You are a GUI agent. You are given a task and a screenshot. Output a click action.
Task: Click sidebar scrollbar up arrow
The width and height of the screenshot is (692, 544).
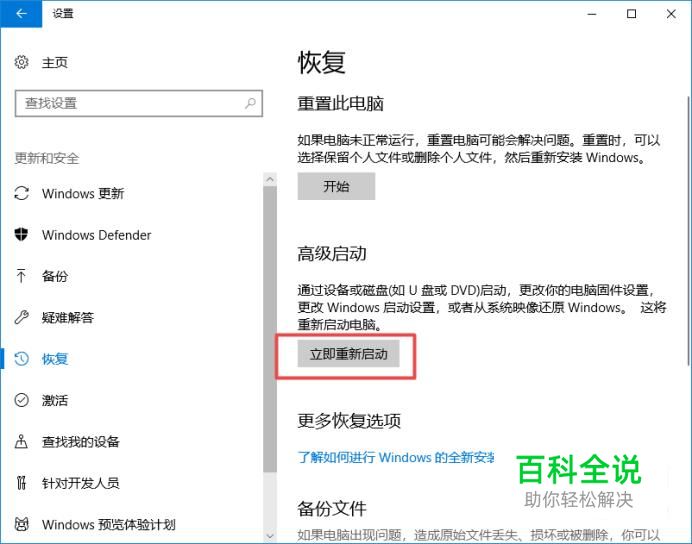pos(270,179)
